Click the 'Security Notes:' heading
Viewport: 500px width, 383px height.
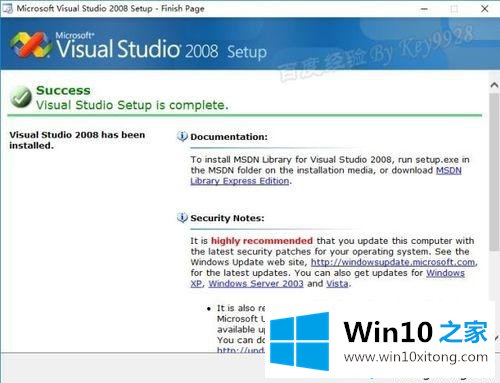point(227,218)
